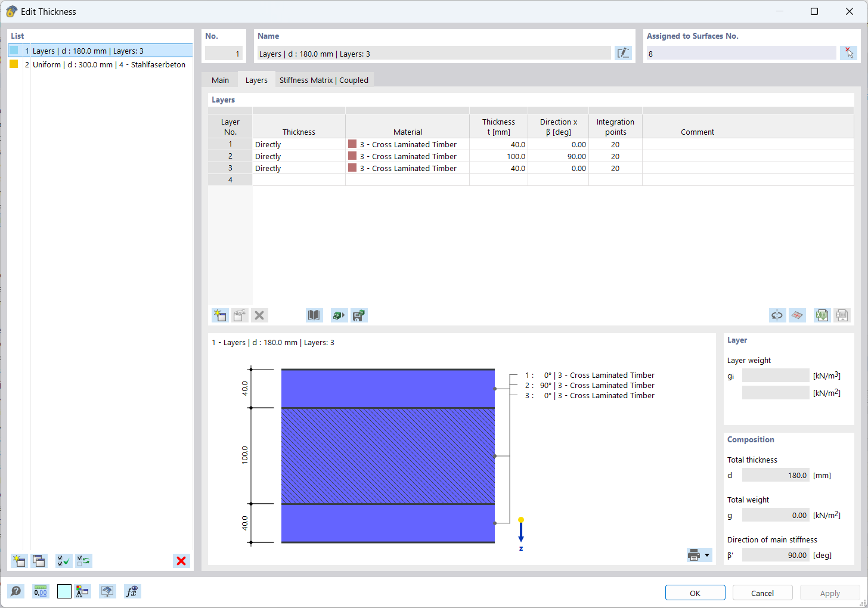The height and width of the screenshot is (608, 868).
Task: Save the current layer composition
Action: click(x=359, y=315)
